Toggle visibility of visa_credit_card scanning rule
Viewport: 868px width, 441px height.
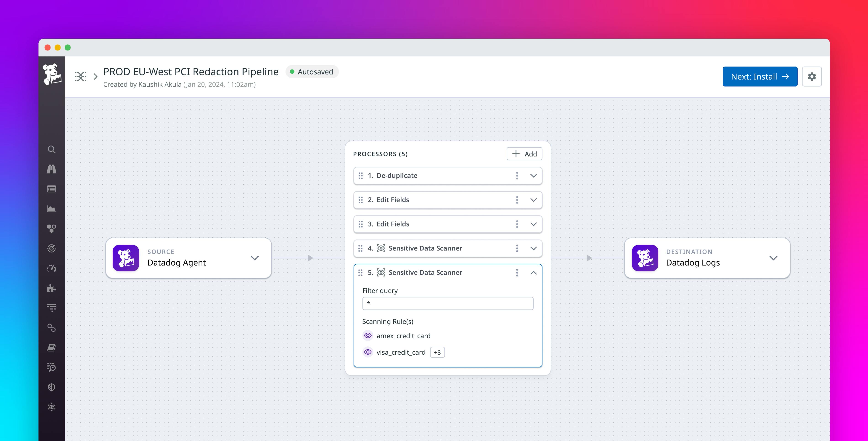(368, 352)
